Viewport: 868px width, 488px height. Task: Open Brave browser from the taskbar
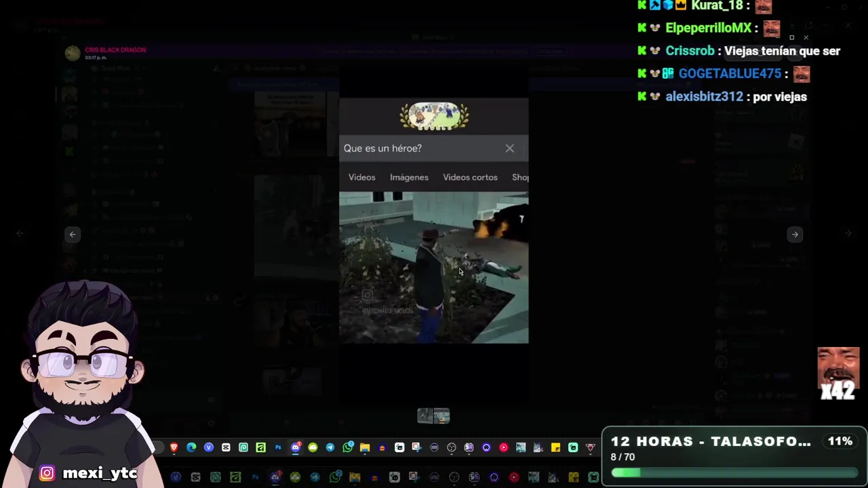(174, 447)
